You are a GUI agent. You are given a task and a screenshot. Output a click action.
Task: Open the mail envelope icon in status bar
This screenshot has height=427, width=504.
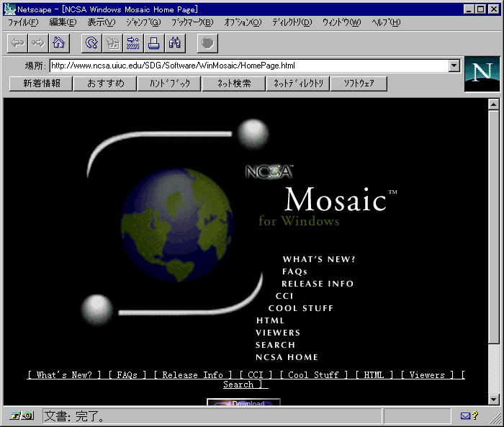(465, 416)
